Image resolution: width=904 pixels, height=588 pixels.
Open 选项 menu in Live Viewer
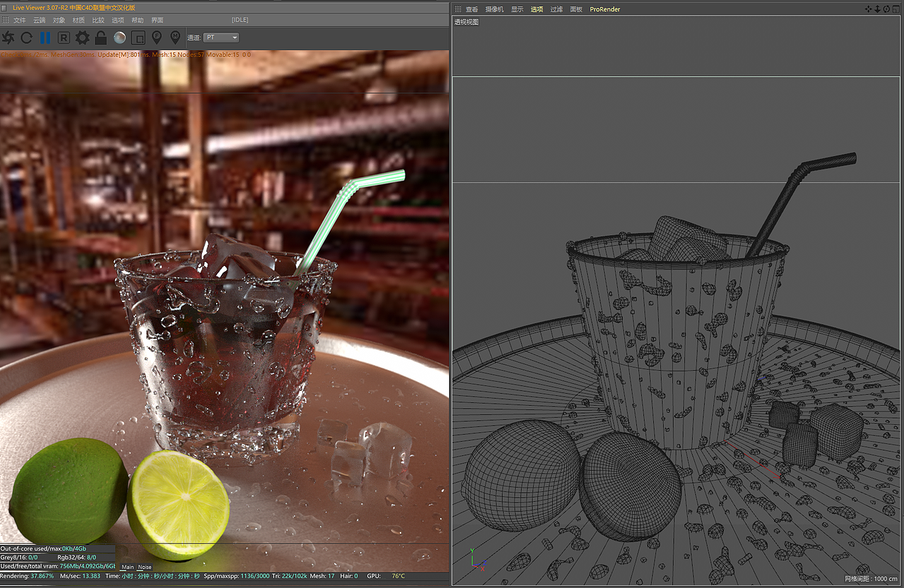pyautogui.click(x=118, y=20)
